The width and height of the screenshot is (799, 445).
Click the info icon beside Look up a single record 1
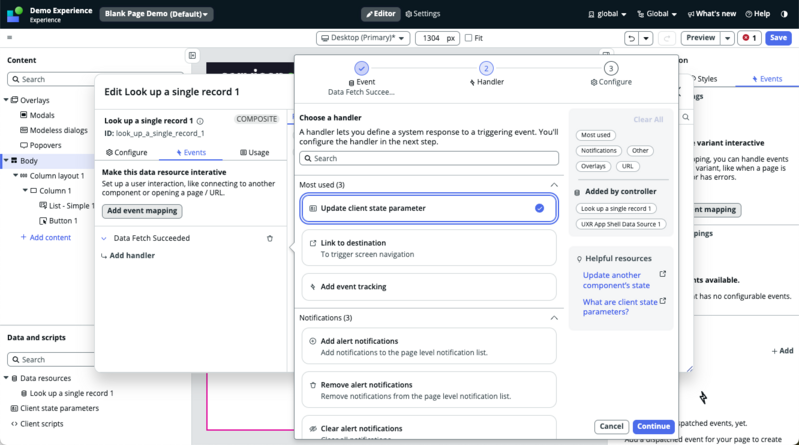(200, 121)
